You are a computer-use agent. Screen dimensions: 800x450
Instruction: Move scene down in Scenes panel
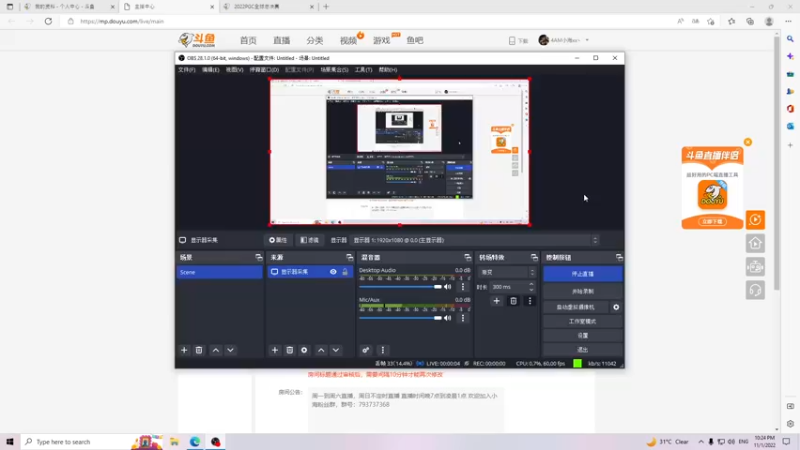(231, 350)
